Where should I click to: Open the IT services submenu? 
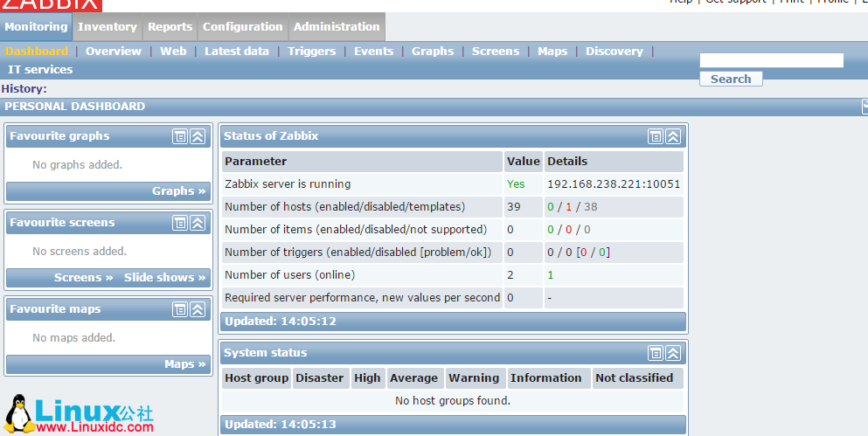coord(40,70)
